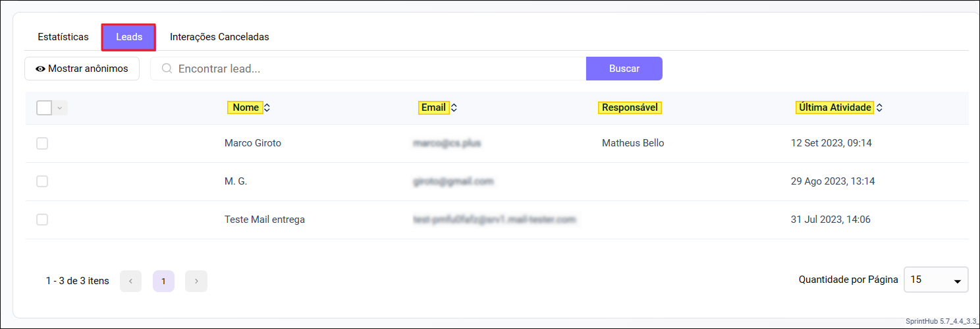
Task: Click page number 1 button
Action: (x=163, y=281)
